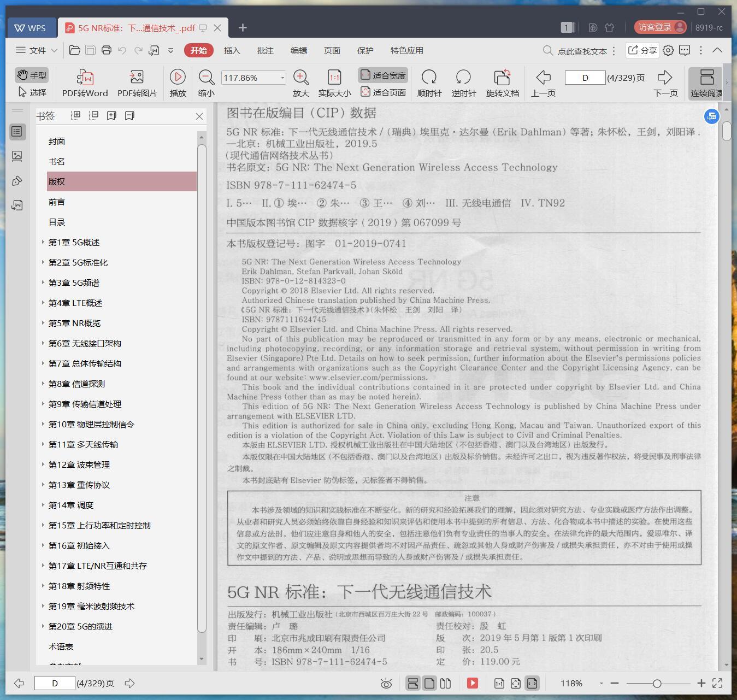Open the 批注 tab
737x700 pixels.
[265, 50]
